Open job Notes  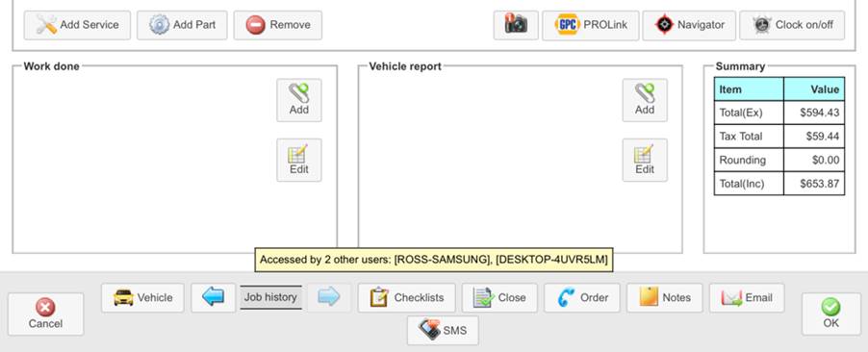pyautogui.click(x=665, y=298)
